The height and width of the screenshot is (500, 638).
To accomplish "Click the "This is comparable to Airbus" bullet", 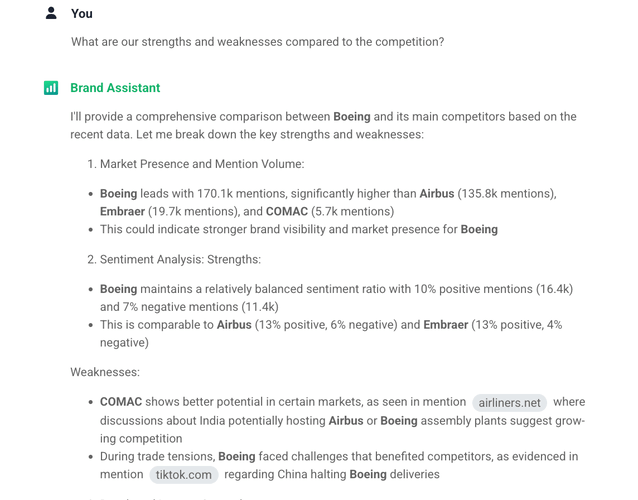I will pyautogui.click(x=200, y=325).
